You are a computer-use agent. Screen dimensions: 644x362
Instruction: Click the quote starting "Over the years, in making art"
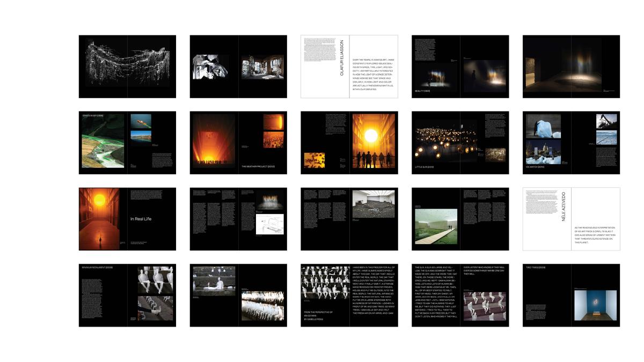(373, 74)
